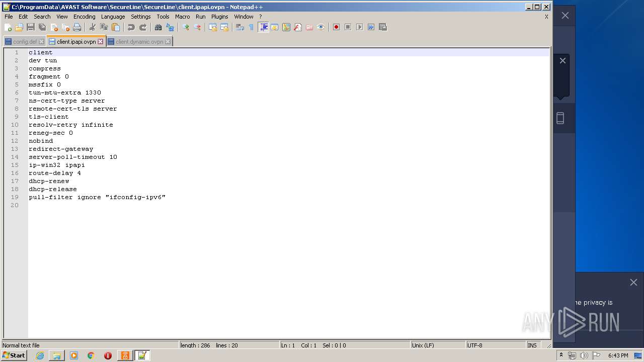Click the Replace toolbar icon
Image resolution: width=644 pixels, height=362 pixels.
[170, 27]
